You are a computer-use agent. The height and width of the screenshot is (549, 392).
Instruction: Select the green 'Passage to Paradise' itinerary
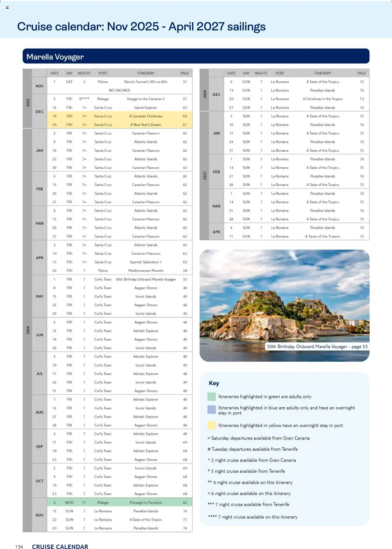pos(146,502)
